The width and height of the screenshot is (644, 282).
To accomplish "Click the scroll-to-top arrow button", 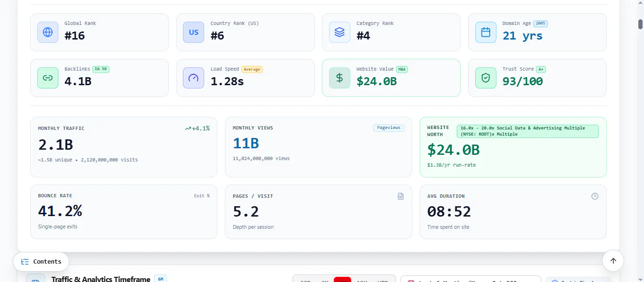I will 613,261.
